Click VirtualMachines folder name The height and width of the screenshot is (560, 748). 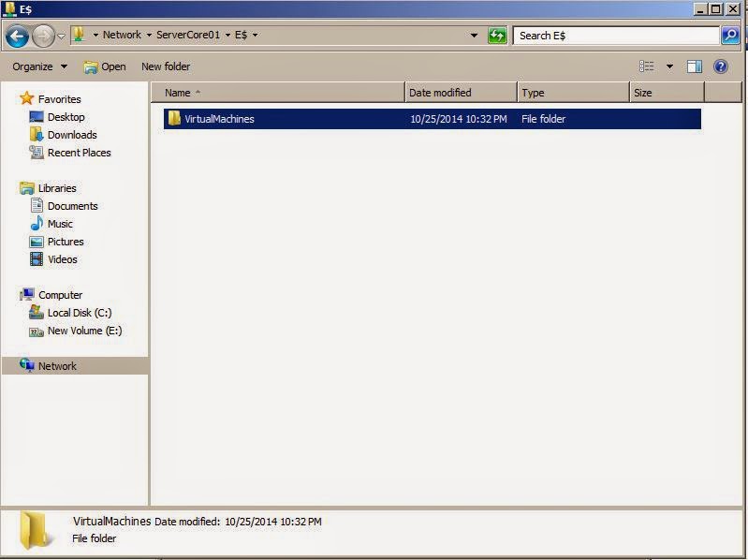tap(219, 119)
